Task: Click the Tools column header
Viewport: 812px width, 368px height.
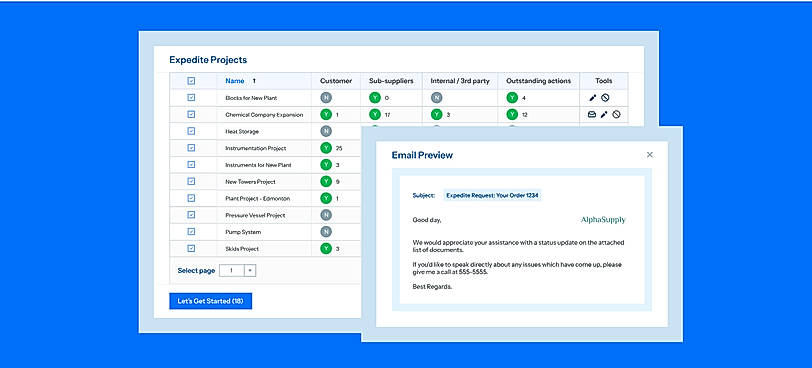Action: (604, 81)
